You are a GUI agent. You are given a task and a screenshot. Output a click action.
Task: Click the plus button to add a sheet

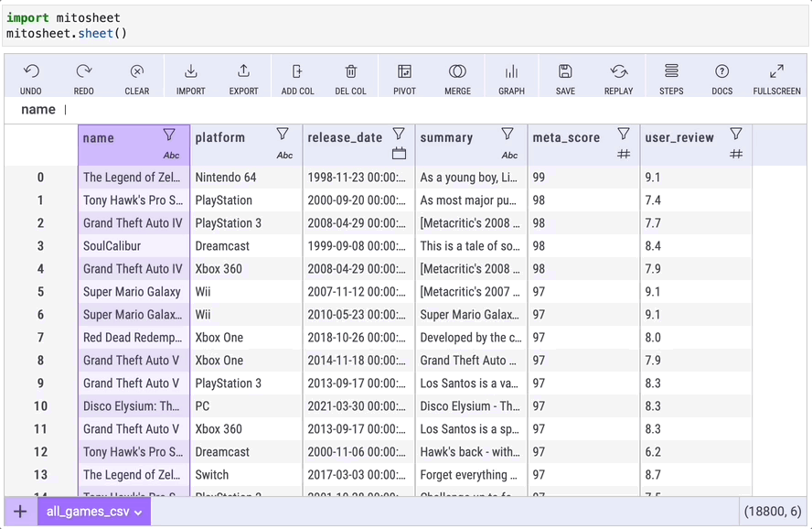pyautogui.click(x=19, y=512)
